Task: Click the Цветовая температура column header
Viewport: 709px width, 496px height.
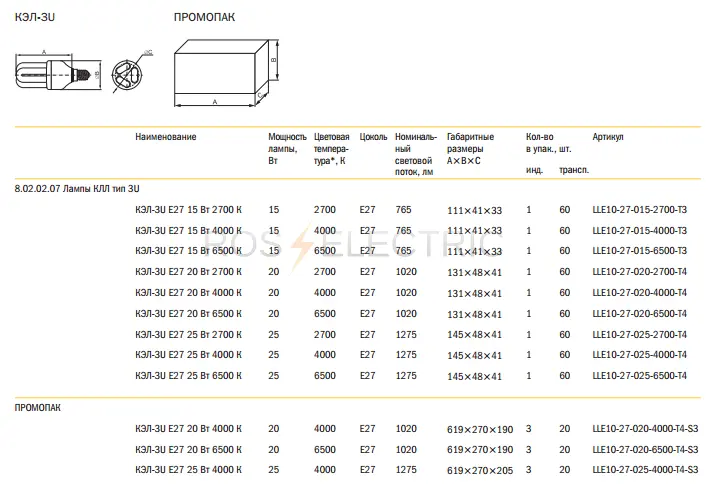Action: [331, 148]
